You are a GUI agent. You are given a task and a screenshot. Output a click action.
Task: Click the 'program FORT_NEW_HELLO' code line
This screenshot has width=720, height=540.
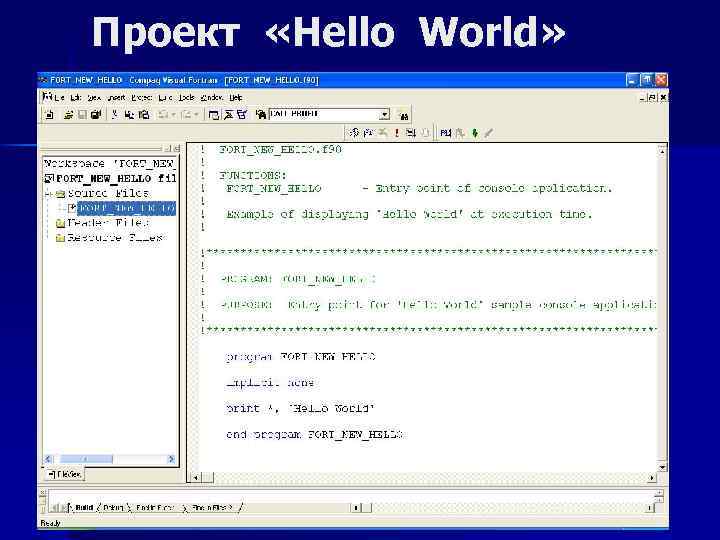[301, 357]
